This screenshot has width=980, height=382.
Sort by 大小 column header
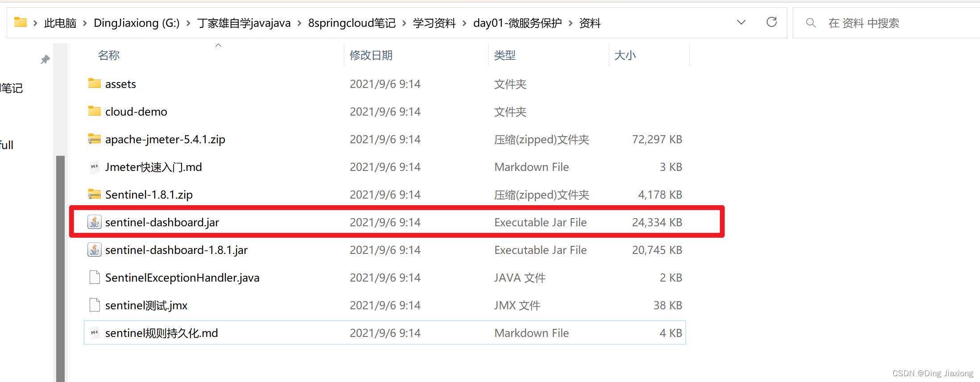tap(625, 55)
